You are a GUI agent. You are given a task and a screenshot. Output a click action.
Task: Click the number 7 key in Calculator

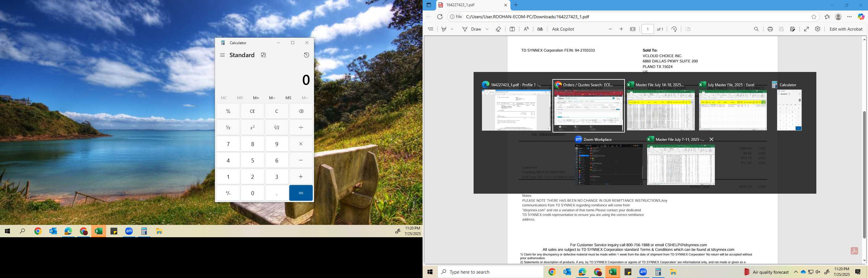tap(228, 144)
